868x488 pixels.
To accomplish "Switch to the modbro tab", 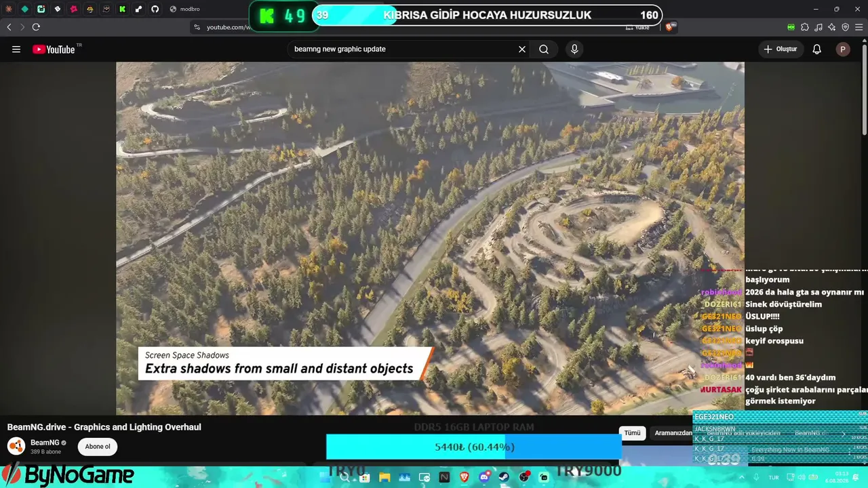I will [184, 9].
